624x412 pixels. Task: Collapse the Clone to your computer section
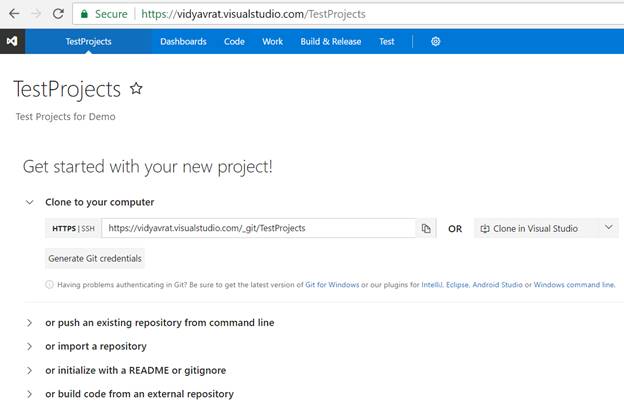[x=29, y=202]
